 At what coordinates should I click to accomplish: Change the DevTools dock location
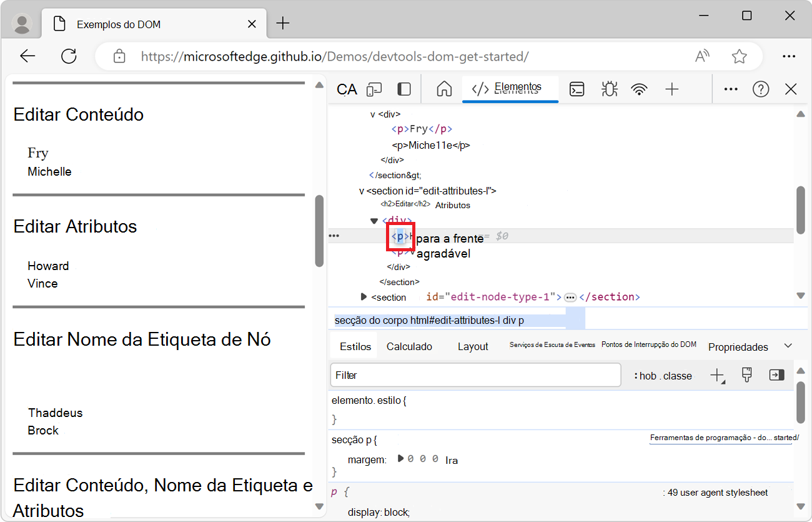click(x=404, y=89)
